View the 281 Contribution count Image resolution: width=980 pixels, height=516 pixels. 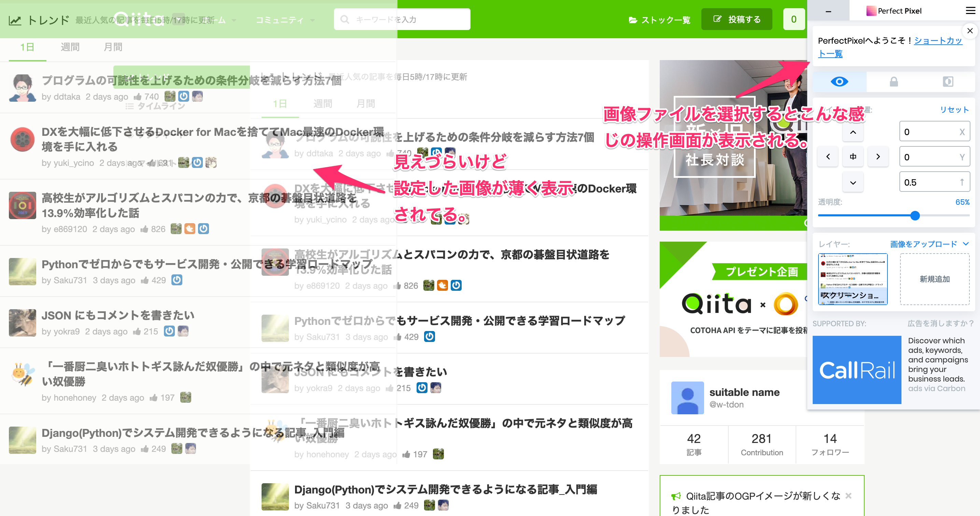[761, 444]
